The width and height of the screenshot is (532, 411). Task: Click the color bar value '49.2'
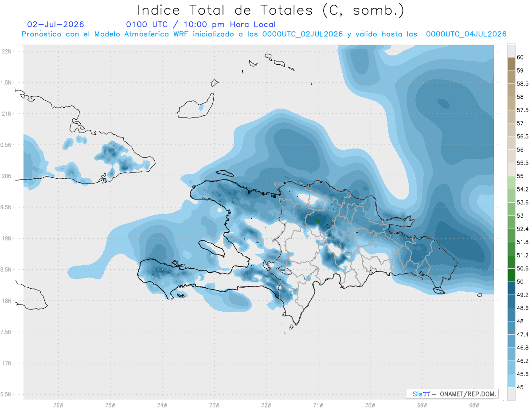coord(523,295)
